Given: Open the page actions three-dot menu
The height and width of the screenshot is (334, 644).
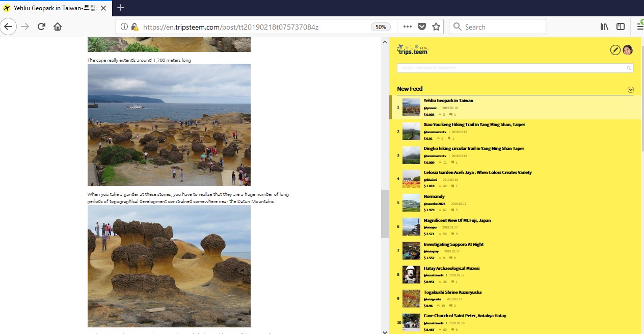Looking at the screenshot, I should coord(408,27).
